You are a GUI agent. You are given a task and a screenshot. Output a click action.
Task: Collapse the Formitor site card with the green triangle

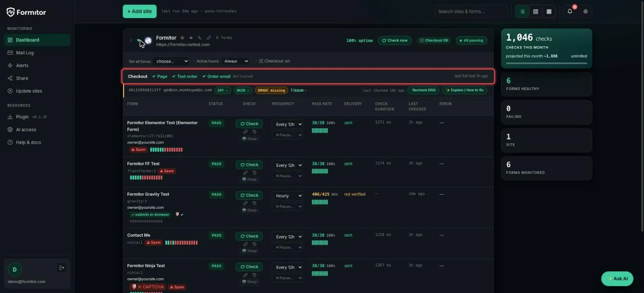[139, 40]
